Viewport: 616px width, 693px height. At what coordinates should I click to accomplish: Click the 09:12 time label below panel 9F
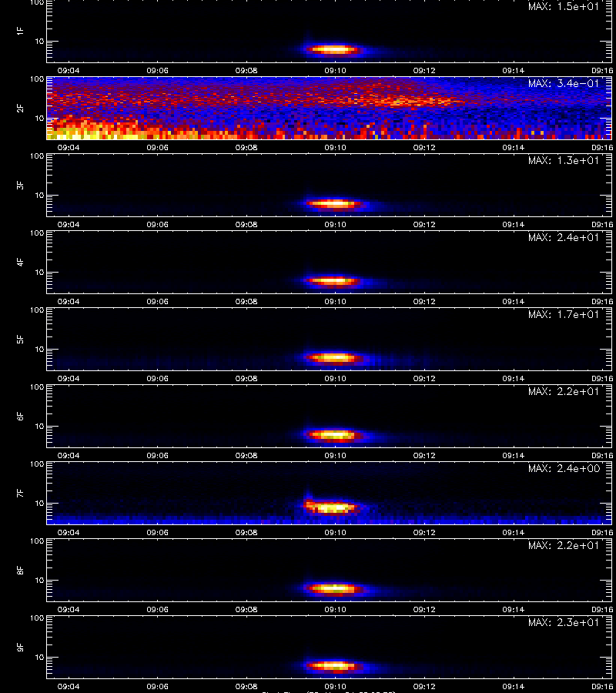point(424,686)
